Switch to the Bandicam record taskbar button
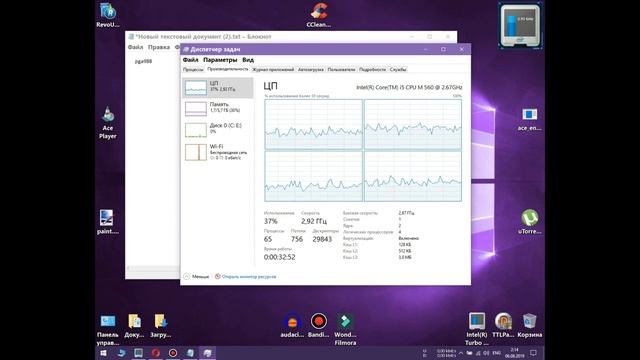This screenshot has height=360, width=640. tap(173, 353)
